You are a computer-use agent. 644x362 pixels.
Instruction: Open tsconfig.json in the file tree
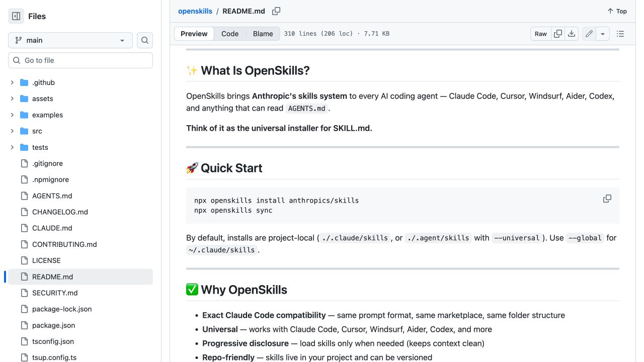53,341
